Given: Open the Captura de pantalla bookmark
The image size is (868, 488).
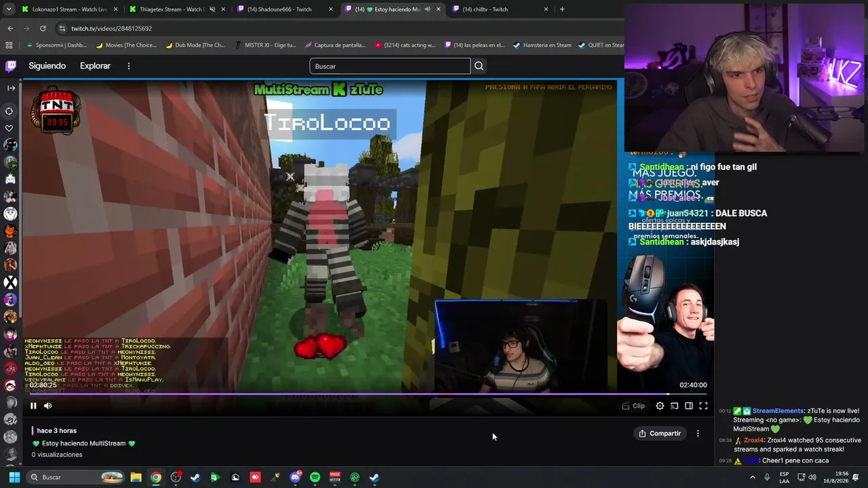Looking at the screenshot, I should pos(335,45).
